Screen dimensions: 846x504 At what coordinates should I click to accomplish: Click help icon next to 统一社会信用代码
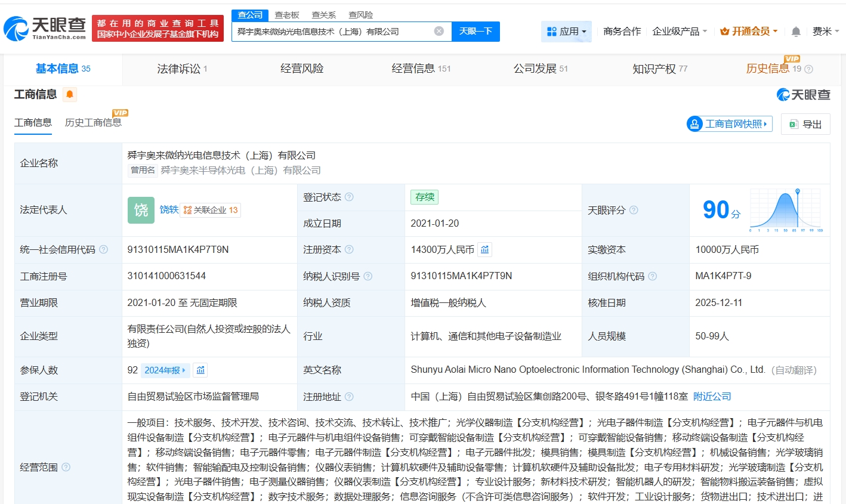pos(103,250)
